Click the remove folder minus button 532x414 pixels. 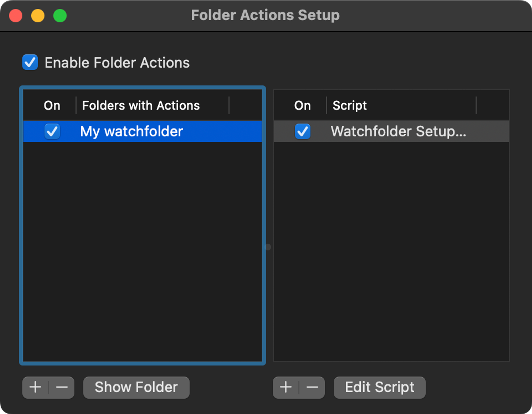(x=62, y=387)
